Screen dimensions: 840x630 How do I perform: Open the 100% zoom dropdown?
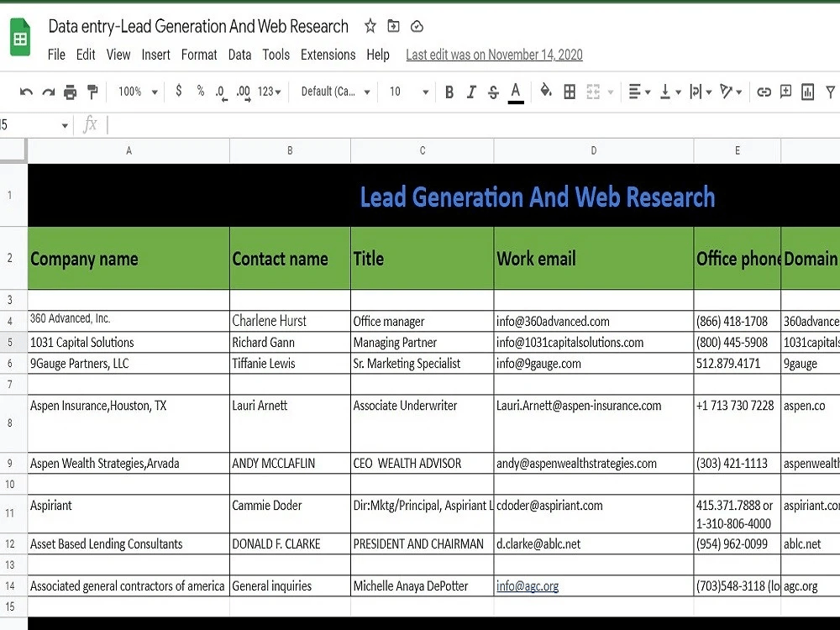138,92
